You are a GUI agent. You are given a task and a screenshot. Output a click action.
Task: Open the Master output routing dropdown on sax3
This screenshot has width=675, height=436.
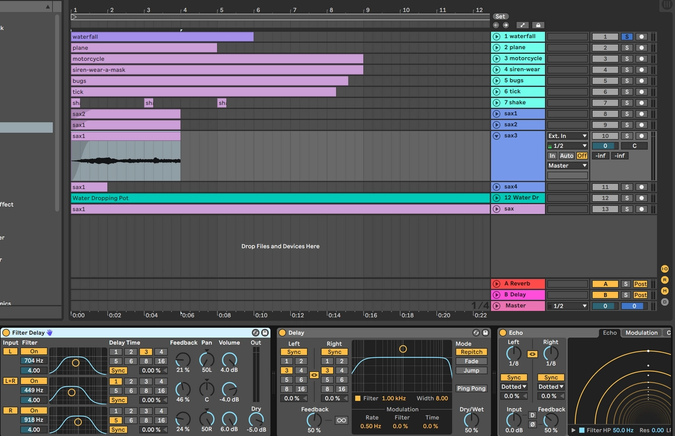(x=565, y=166)
